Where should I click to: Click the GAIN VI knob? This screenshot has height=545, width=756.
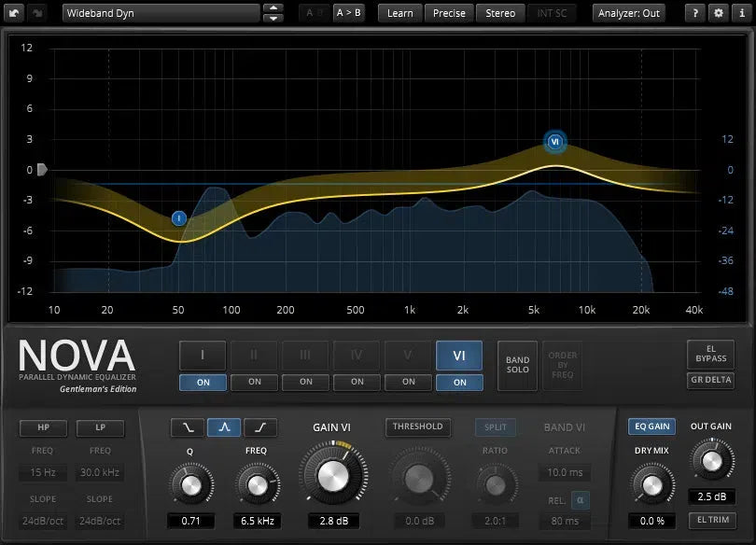[331, 476]
